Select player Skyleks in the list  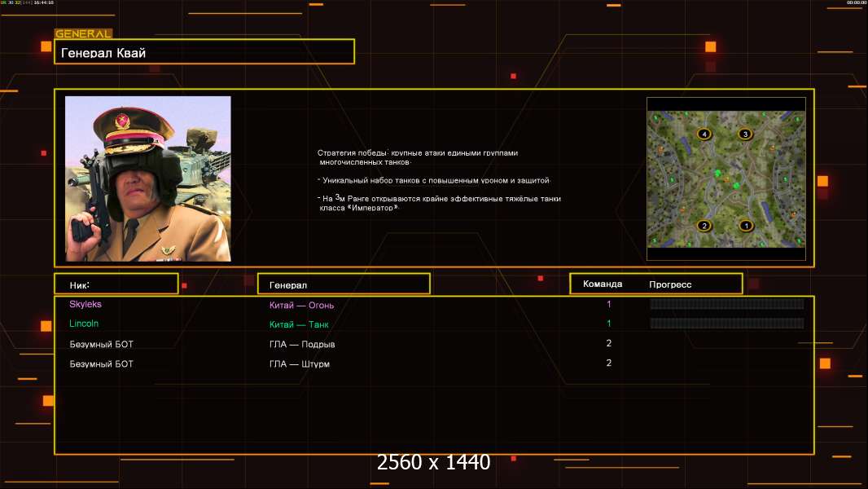tap(85, 304)
